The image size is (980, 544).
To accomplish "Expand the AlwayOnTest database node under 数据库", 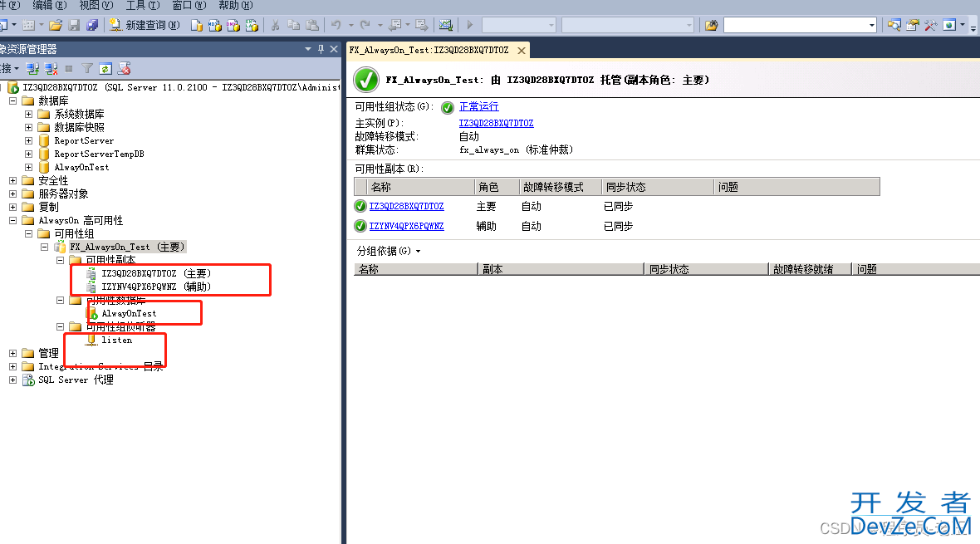I will tap(29, 167).
